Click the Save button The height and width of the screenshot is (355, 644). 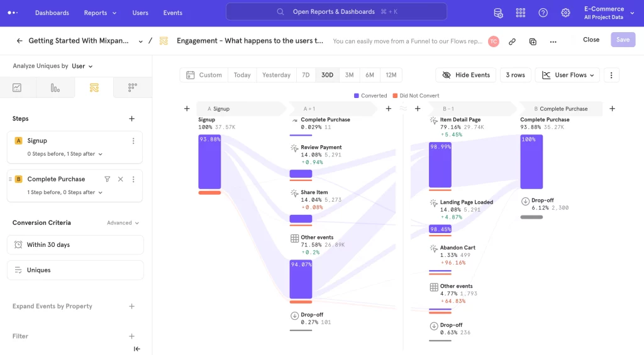pos(623,40)
